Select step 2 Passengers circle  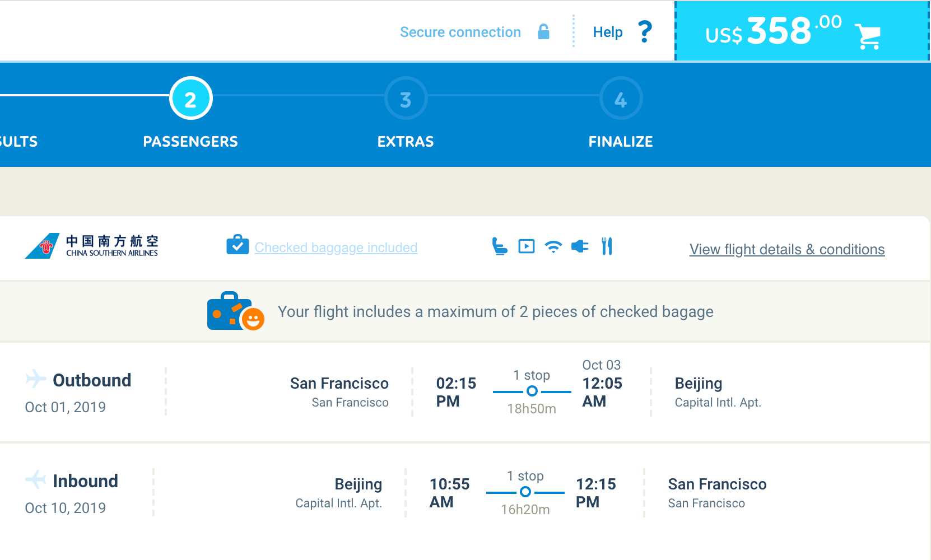coord(190,99)
